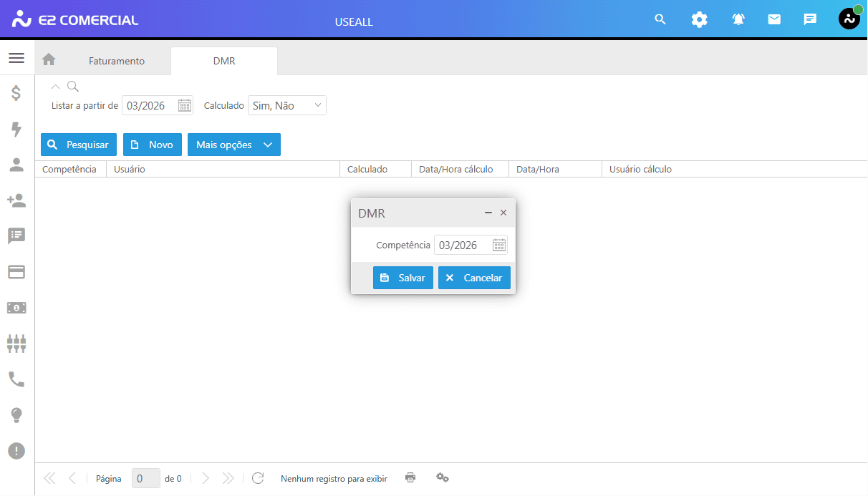Click Salvar in the DMR dialog

tap(402, 278)
